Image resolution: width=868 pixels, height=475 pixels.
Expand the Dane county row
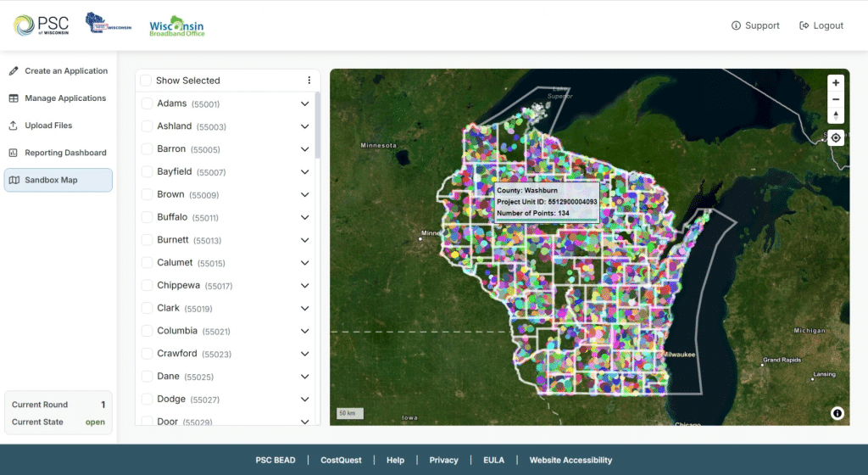pos(304,376)
